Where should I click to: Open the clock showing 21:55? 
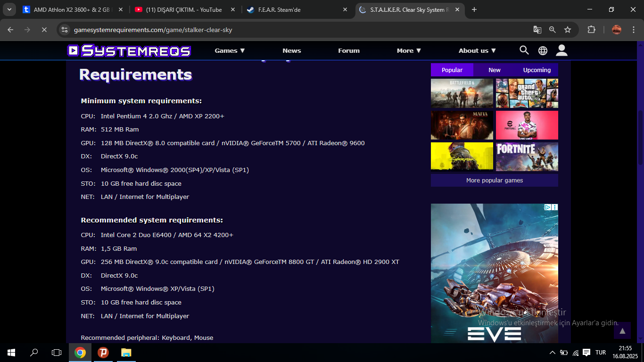click(625, 352)
